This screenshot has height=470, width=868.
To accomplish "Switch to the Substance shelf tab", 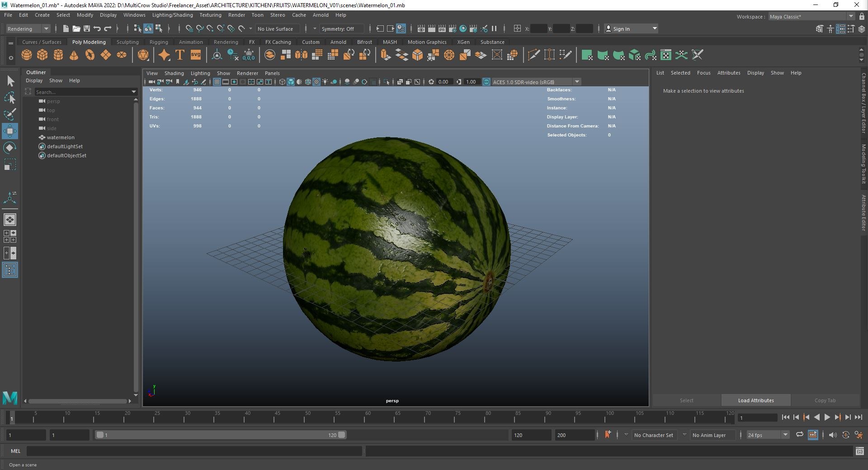I will [x=492, y=42].
